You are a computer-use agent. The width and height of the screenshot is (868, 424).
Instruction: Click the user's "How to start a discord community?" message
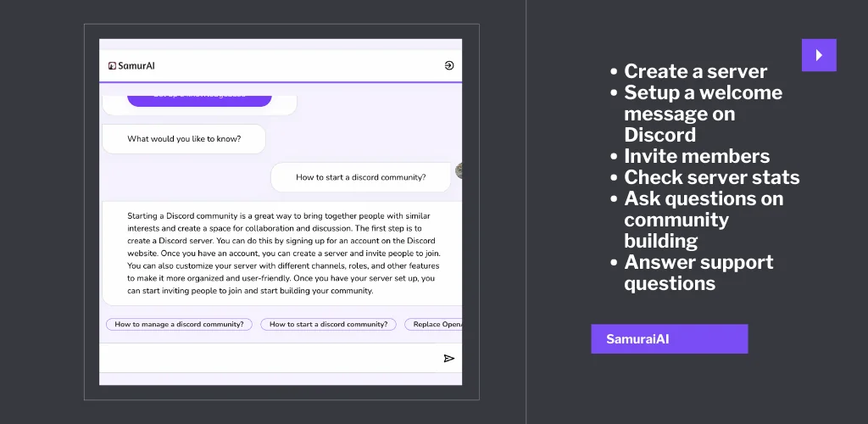[x=360, y=177]
